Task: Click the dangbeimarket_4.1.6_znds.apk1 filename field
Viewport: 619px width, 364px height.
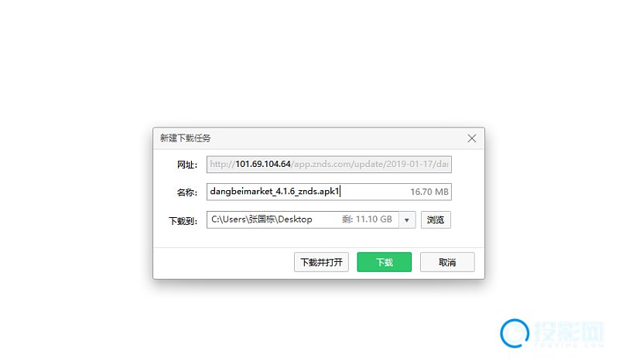Action: [330, 192]
